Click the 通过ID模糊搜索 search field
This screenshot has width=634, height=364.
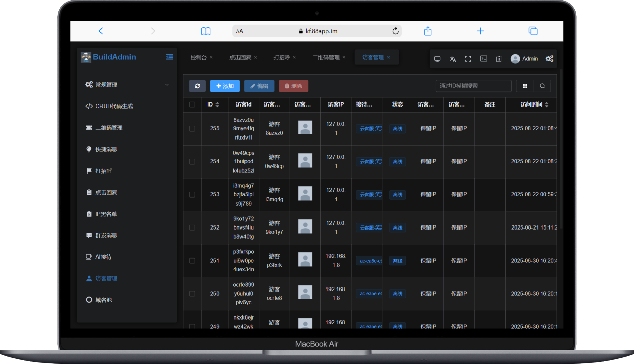pyautogui.click(x=473, y=86)
